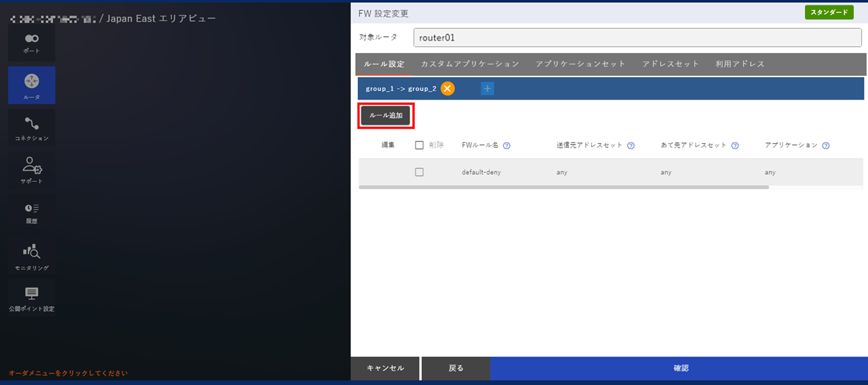Click the キャンセル button
Screen dimensions: 868x385
tap(385, 368)
